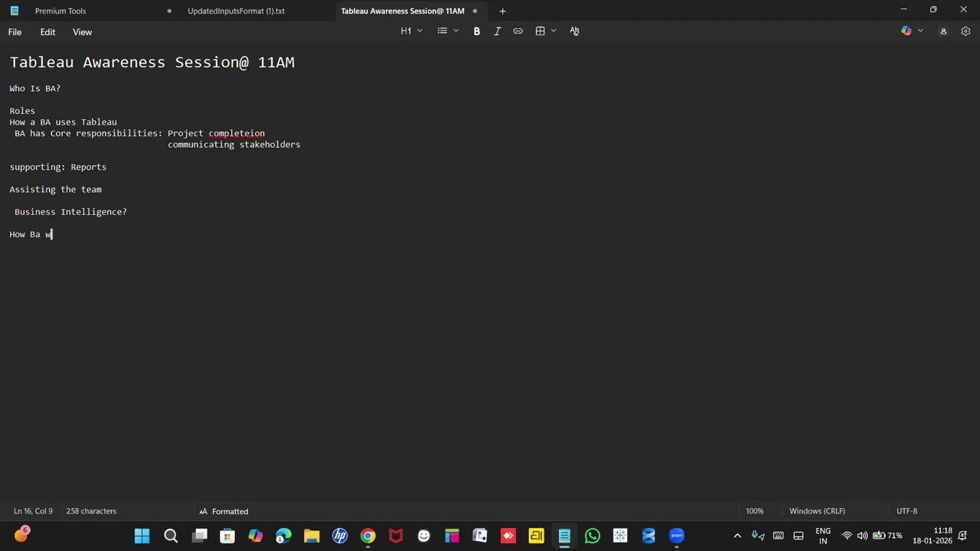
Task: Close the Premium Tools tab via its dot
Action: point(169,11)
